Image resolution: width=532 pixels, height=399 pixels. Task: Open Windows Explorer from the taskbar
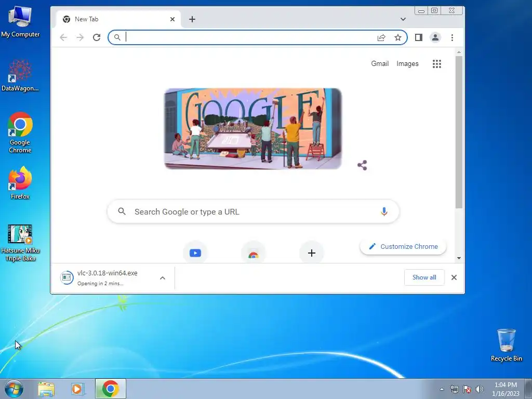pyautogui.click(x=46, y=389)
